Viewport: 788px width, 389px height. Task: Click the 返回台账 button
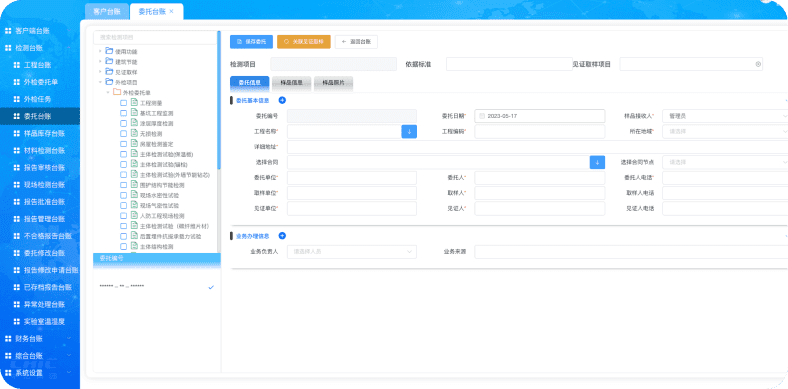(x=356, y=42)
